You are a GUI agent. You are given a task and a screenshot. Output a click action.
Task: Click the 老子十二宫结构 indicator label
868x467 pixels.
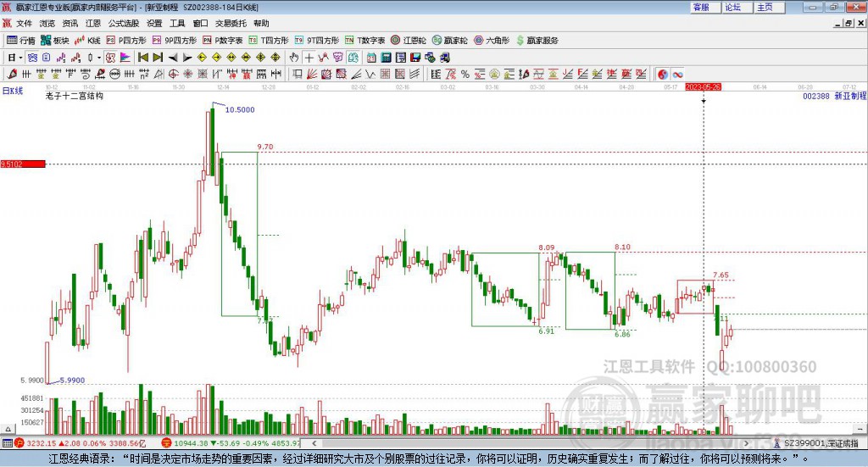click(75, 96)
